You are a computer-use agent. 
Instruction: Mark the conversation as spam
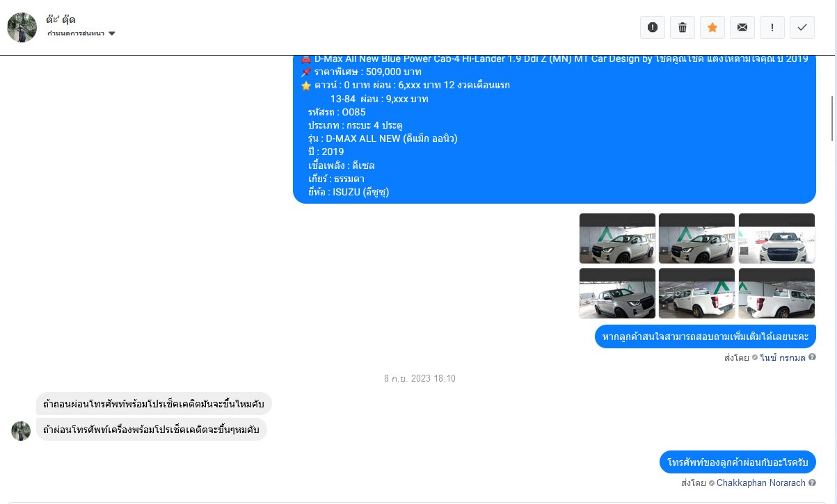(x=653, y=27)
